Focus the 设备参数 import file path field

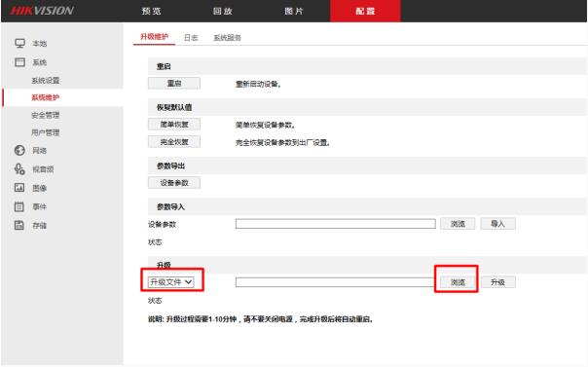pyautogui.click(x=336, y=224)
